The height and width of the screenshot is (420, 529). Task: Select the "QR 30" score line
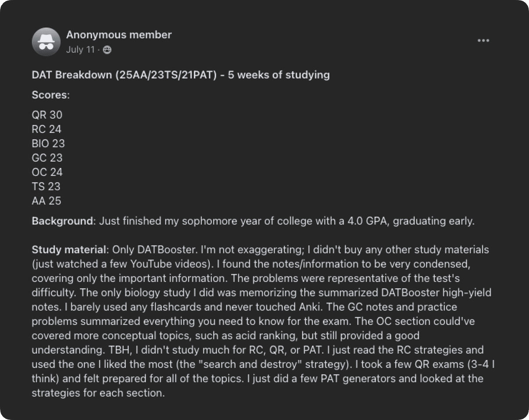47,115
